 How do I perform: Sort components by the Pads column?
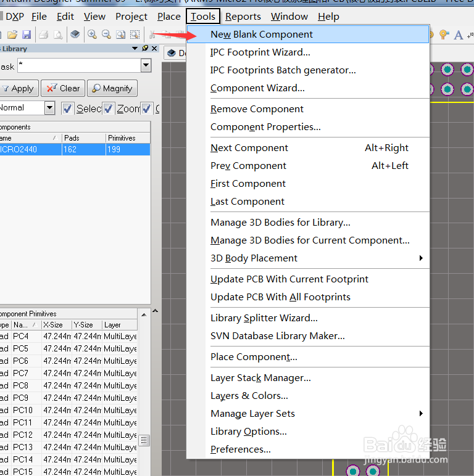tap(84, 138)
